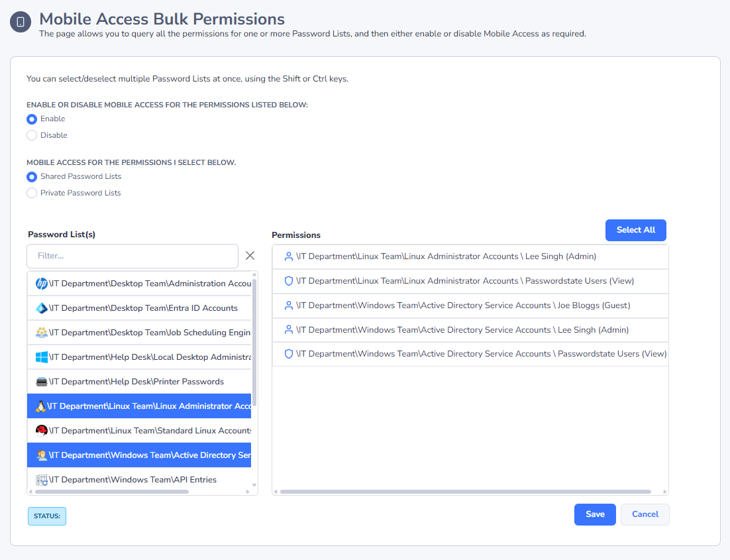Image resolution: width=730 pixels, height=560 pixels.
Task: Click permissions panel scroll right arrow
Action: coord(665,492)
